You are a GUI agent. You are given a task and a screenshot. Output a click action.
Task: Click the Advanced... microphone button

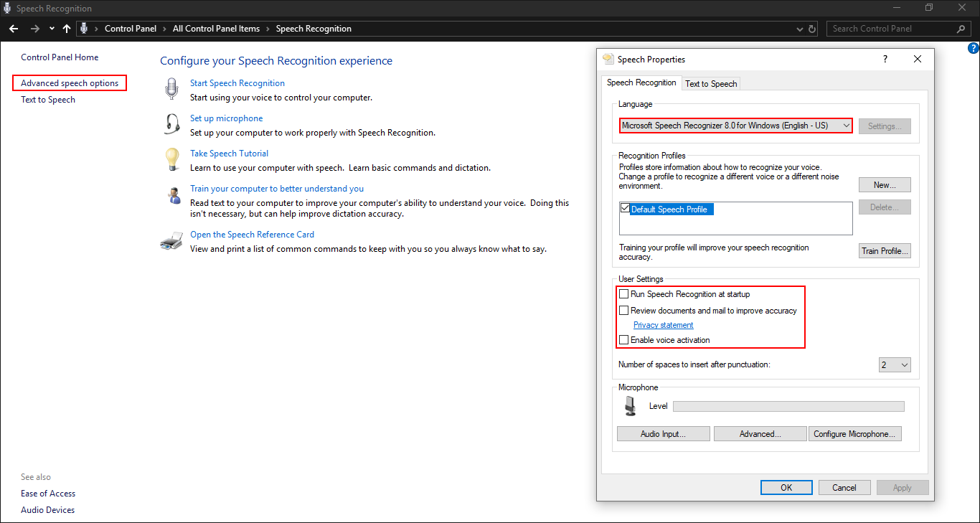click(760, 434)
